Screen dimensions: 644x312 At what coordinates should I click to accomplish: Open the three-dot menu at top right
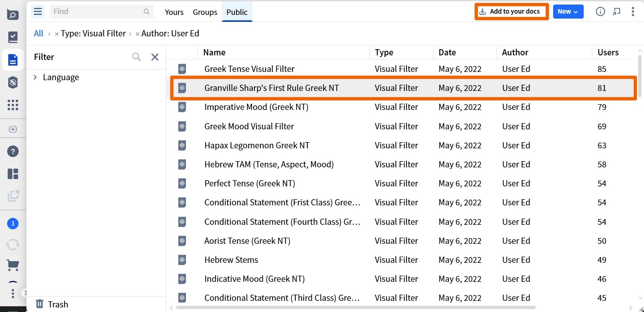(633, 11)
